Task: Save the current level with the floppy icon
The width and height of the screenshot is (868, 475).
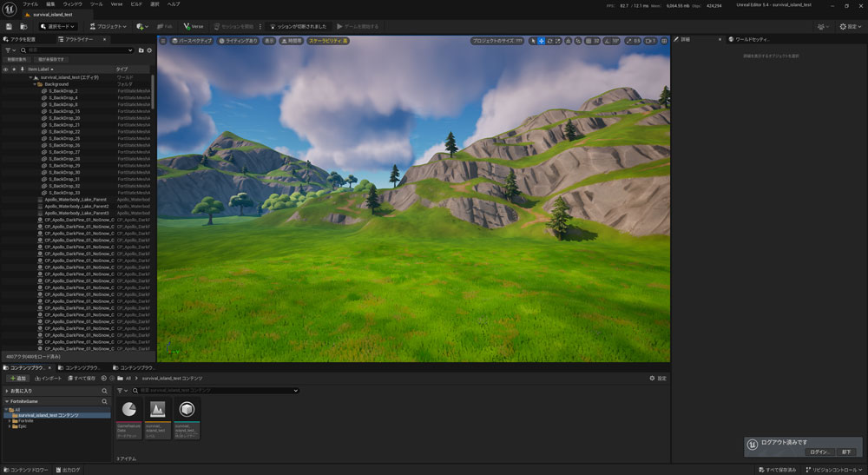Action: 9,27
